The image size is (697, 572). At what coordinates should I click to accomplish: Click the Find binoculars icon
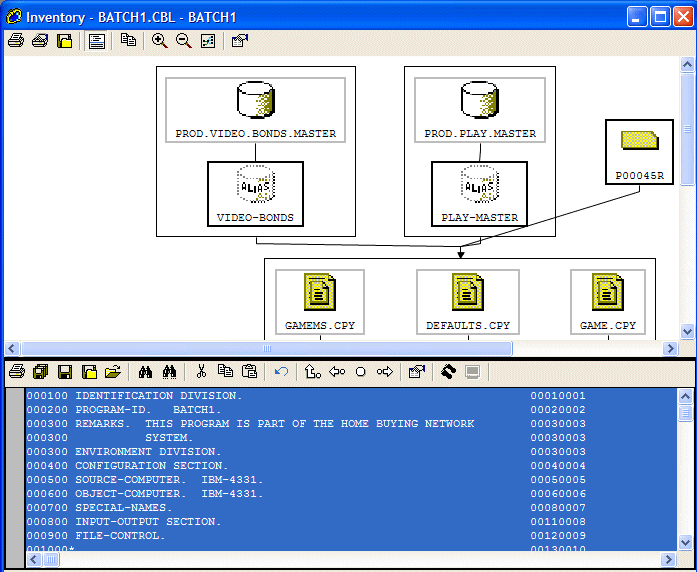coord(145,371)
